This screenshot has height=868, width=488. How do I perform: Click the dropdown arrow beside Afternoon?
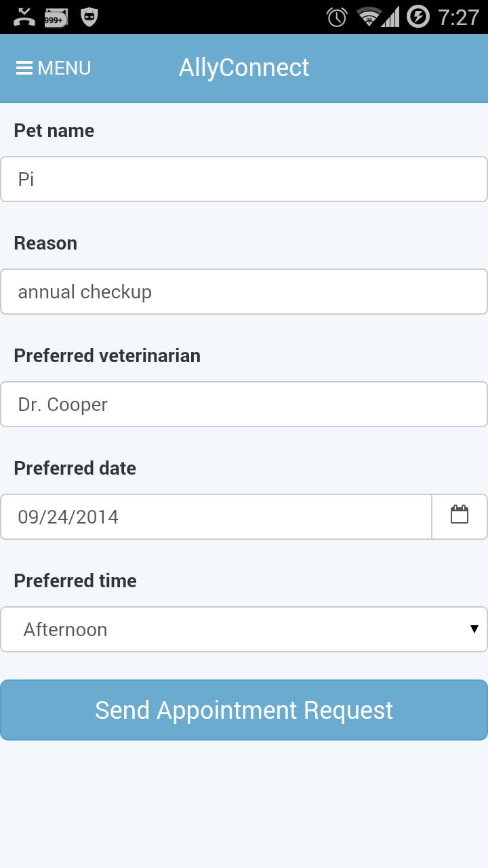coord(474,629)
